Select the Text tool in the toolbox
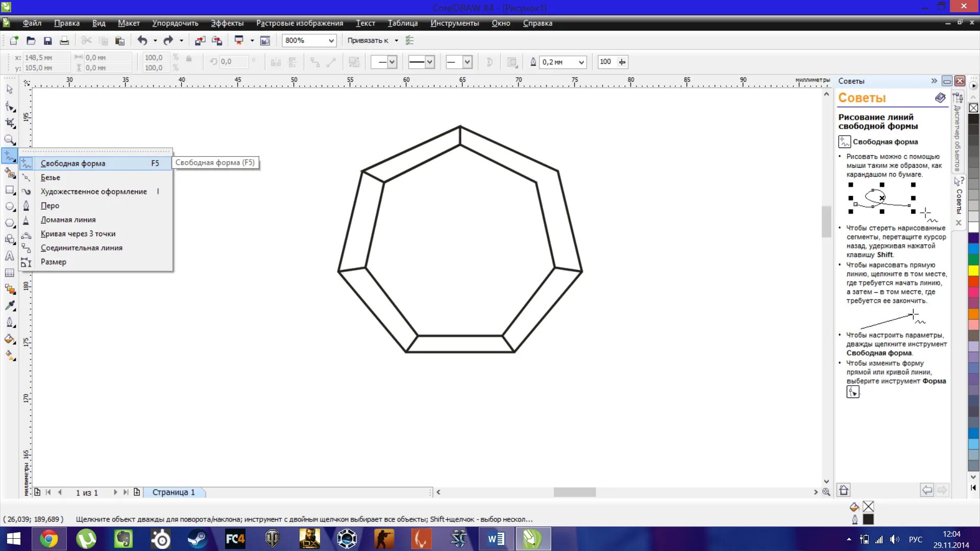This screenshot has height=551, width=980. [10, 256]
